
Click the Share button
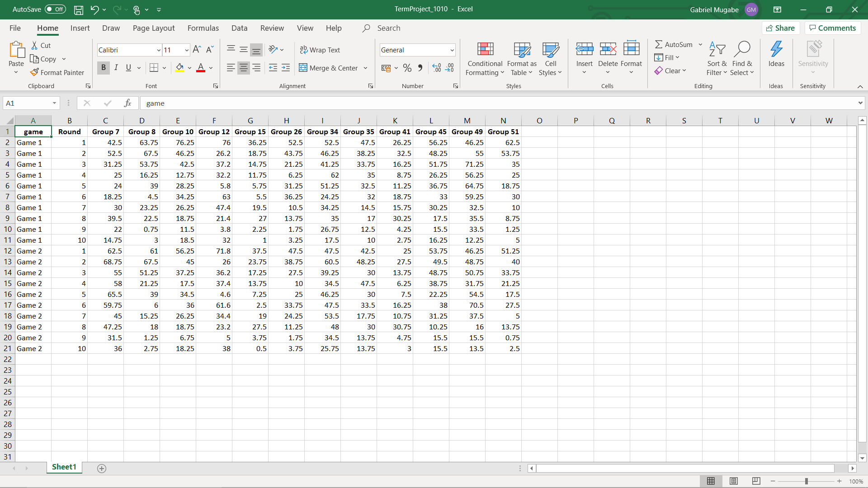click(x=782, y=28)
